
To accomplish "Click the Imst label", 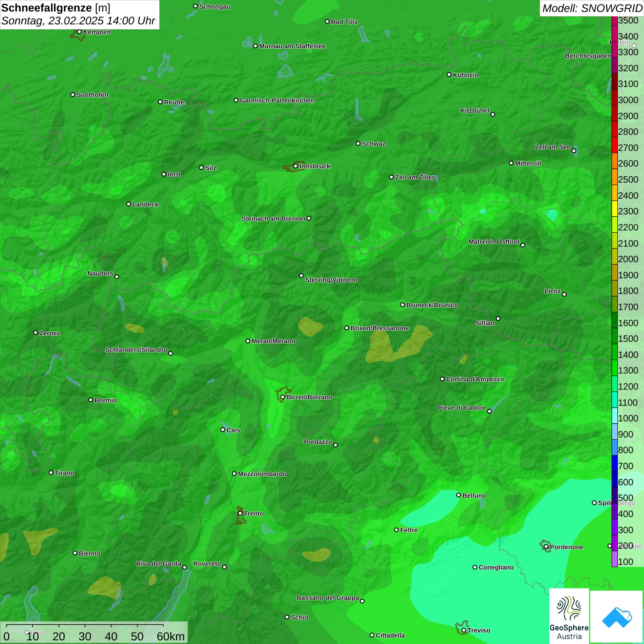I will click(x=174, y=174).
